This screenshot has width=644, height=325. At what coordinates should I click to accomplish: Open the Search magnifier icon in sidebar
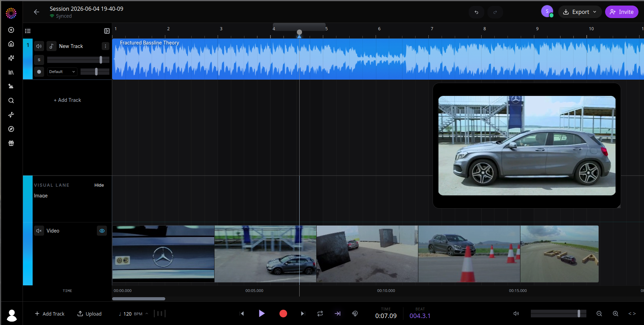point(11,100)
